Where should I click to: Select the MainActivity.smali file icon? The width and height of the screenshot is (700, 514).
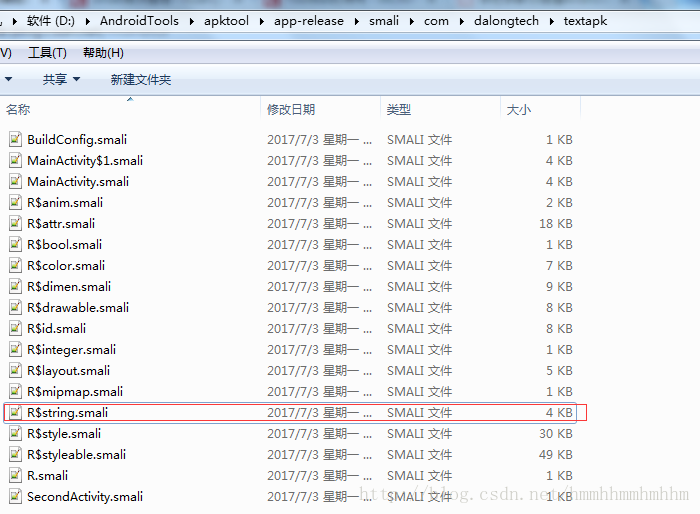[15, 181]
